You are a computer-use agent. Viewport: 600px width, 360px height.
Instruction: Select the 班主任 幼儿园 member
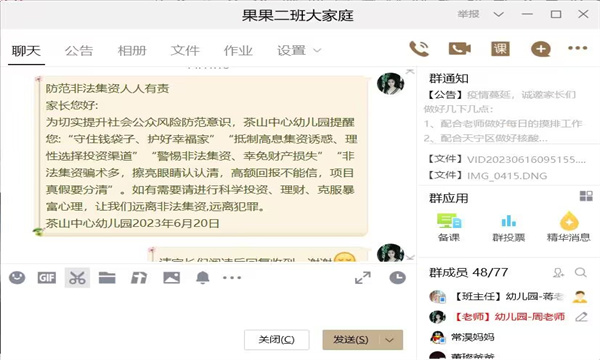[x=508, y=296]
